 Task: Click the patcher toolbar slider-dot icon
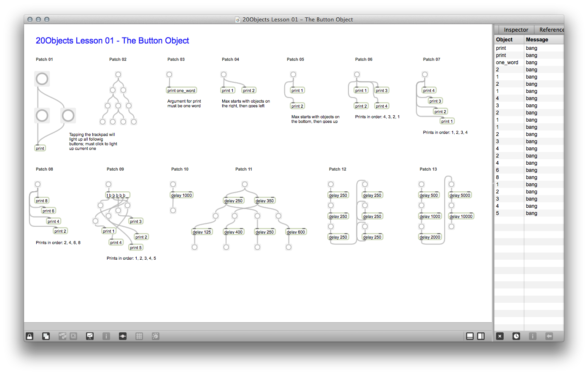[x=123, y=336]
